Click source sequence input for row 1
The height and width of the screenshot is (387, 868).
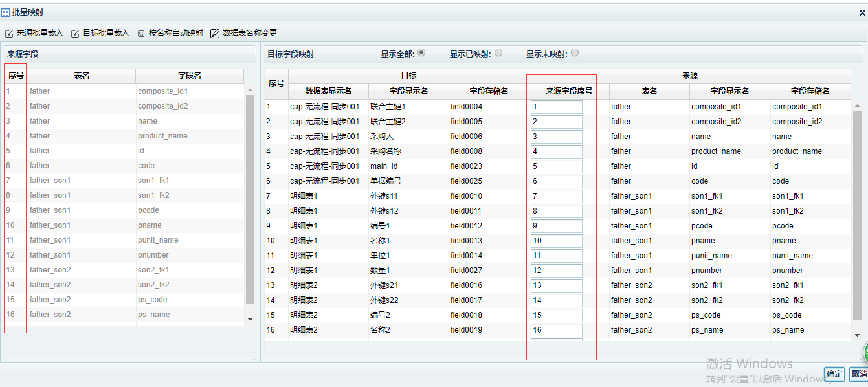(x=556, y=107)
